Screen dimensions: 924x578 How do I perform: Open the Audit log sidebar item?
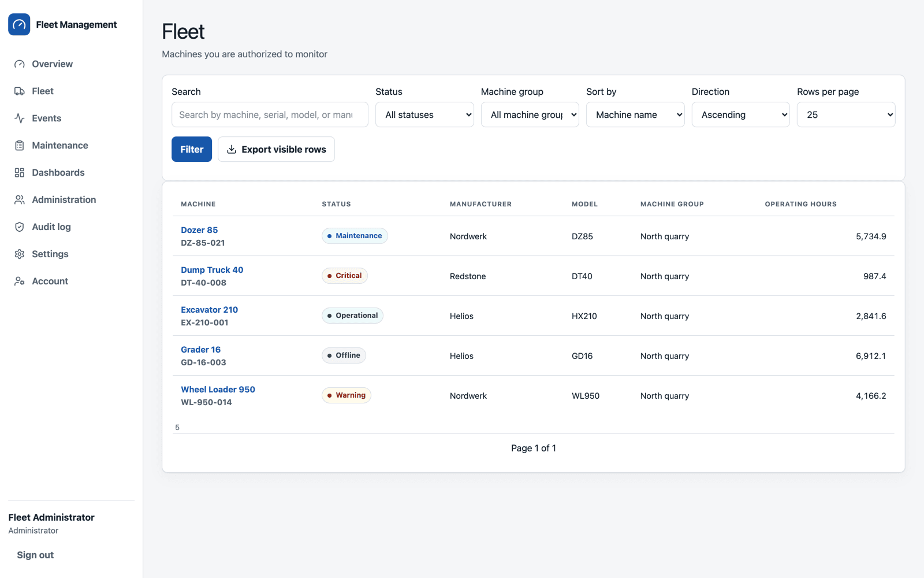72,227
